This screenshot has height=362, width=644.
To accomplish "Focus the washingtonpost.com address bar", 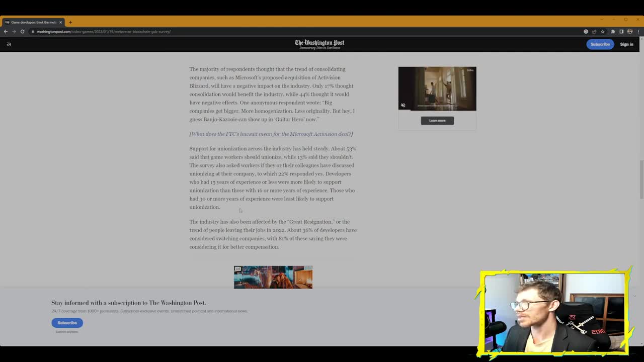I will 302,32.
